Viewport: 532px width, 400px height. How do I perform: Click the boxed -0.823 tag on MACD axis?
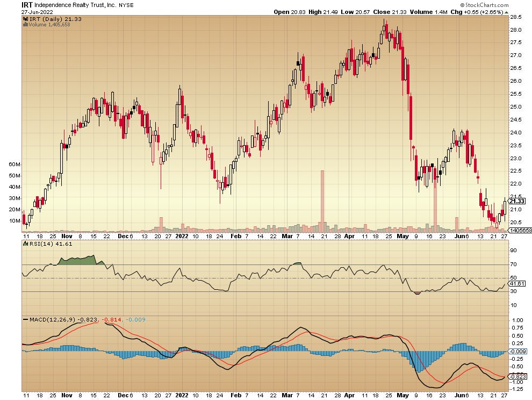point(517,376)
